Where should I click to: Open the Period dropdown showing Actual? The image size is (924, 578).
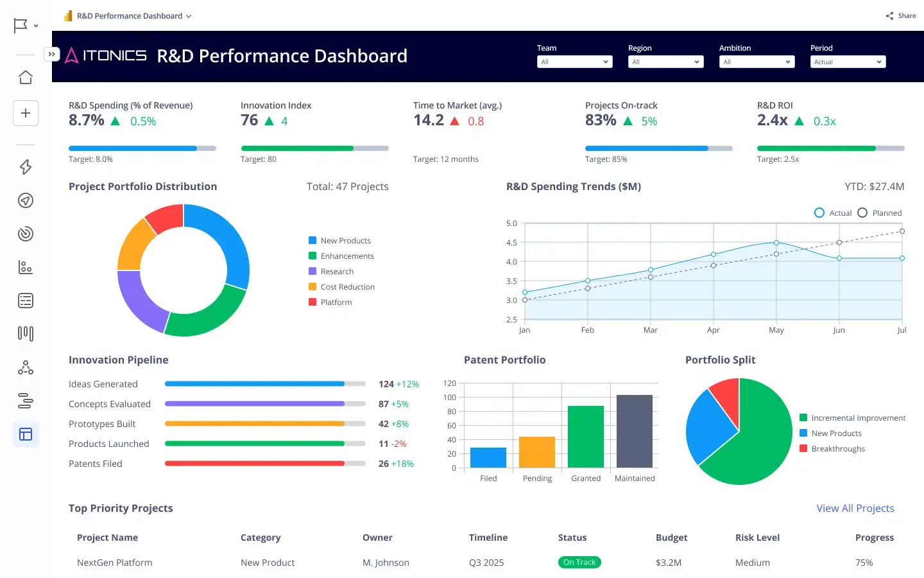coord(848,62)
